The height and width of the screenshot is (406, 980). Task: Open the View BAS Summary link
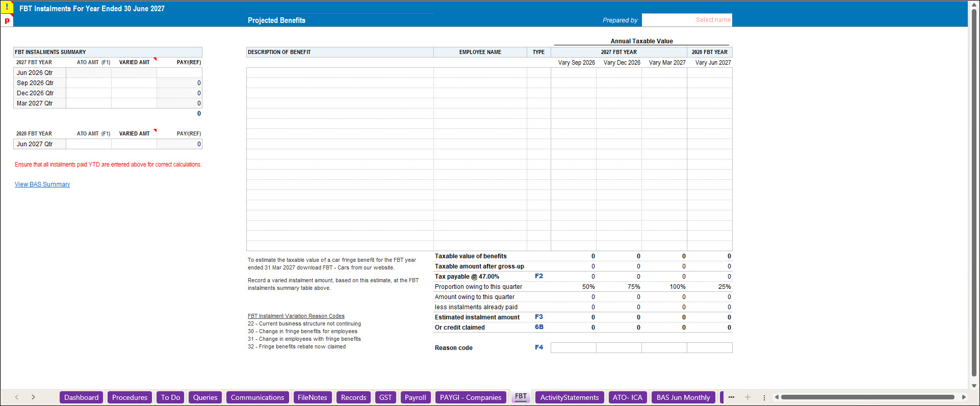click(42, 184)
